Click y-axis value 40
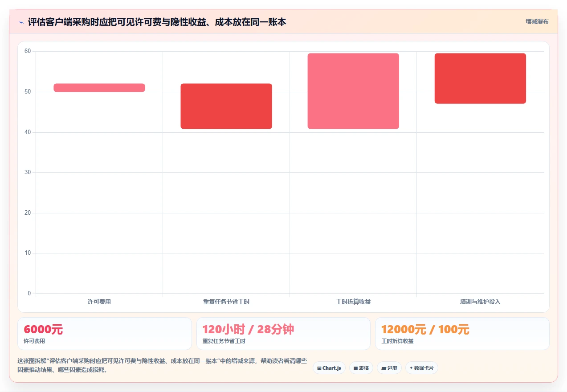567x392 pixels. pos(28,132)
